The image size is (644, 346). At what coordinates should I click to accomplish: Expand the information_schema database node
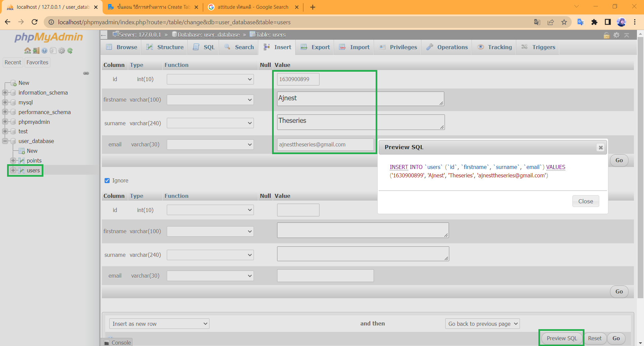5,93
